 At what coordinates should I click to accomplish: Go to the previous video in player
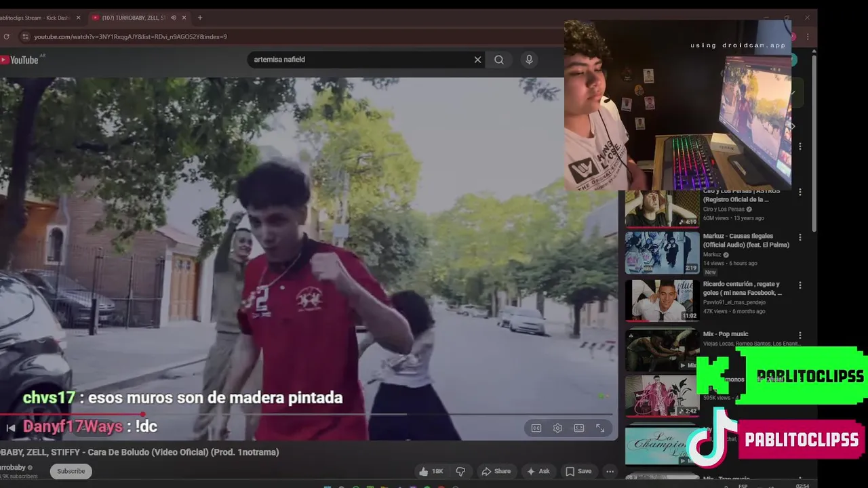[x=10, y=428]
